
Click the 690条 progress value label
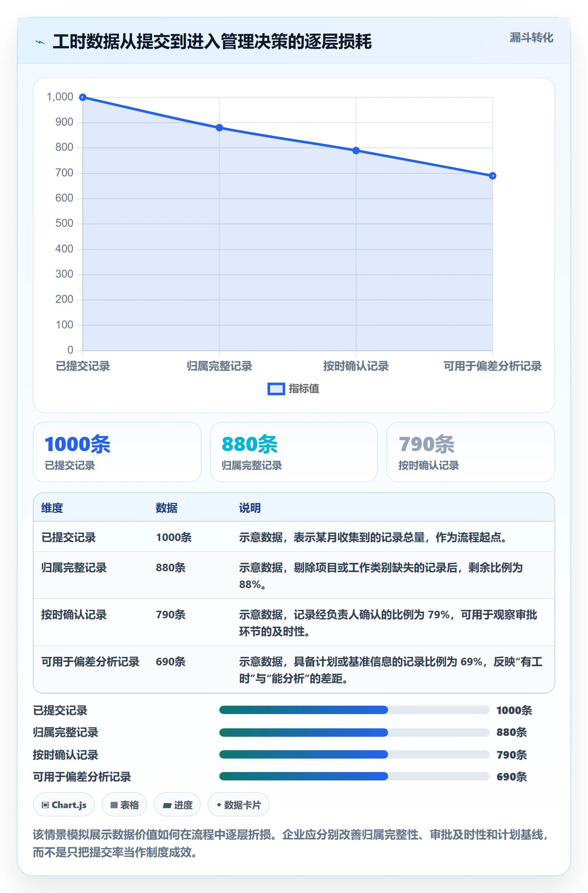pos(512,777)
